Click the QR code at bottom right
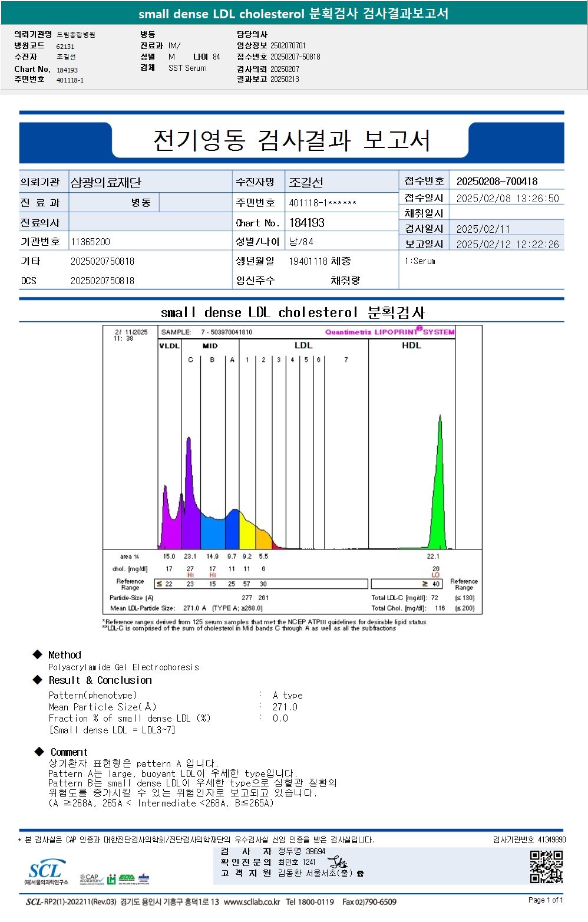The image size is (588, 922). click(546, 867)
